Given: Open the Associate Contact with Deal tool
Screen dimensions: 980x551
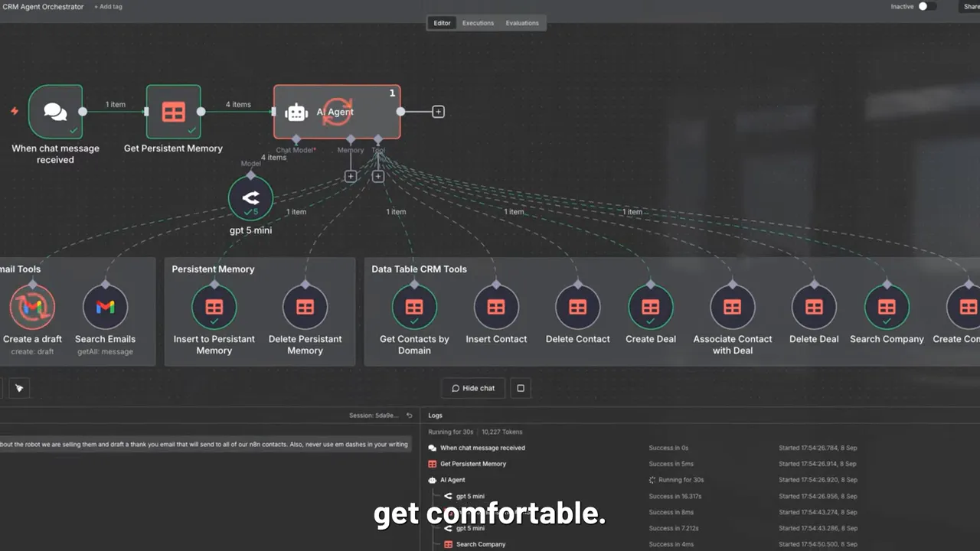Looking at the screenshot, I should coord(732,306).
